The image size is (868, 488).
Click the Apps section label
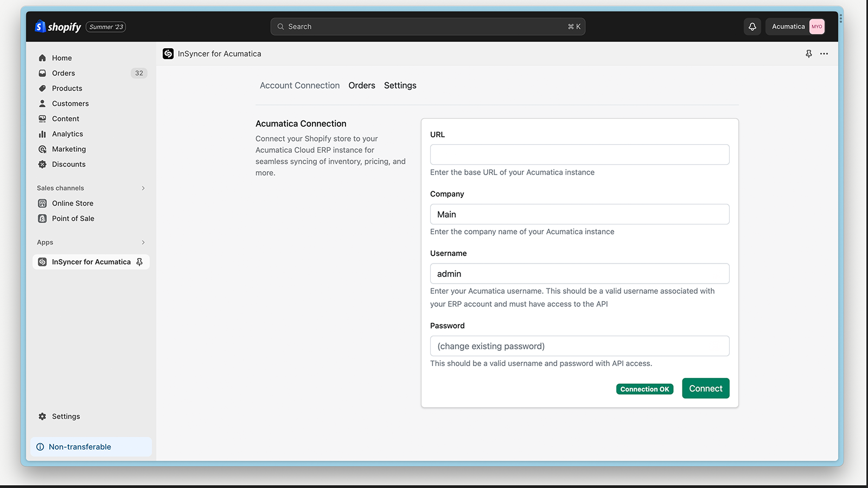coord(45,242)
